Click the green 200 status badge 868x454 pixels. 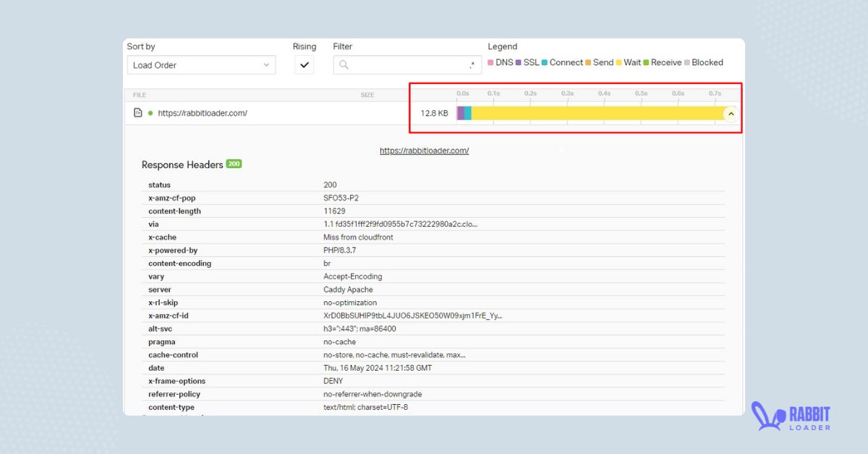235,164
